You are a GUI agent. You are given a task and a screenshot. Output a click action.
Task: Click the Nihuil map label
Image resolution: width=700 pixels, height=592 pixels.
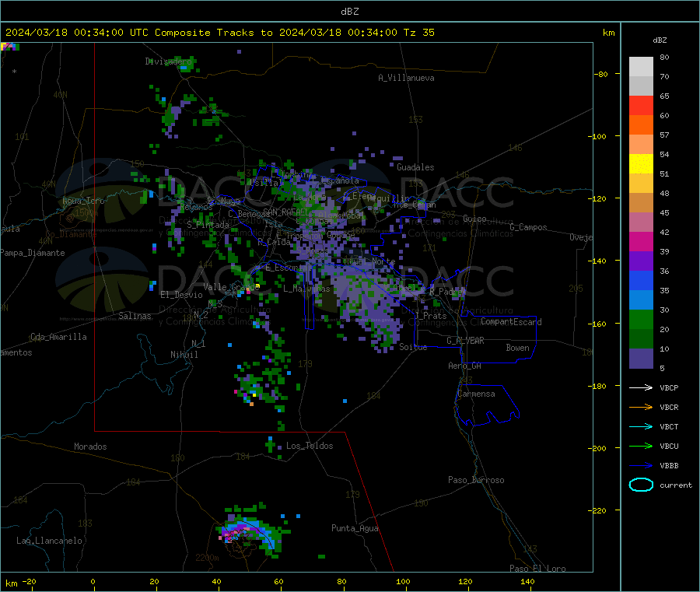[184, 355]
